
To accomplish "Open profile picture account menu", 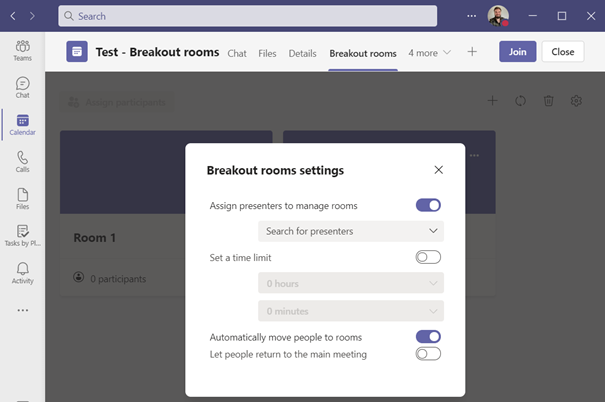I will [x=498, y=16].
